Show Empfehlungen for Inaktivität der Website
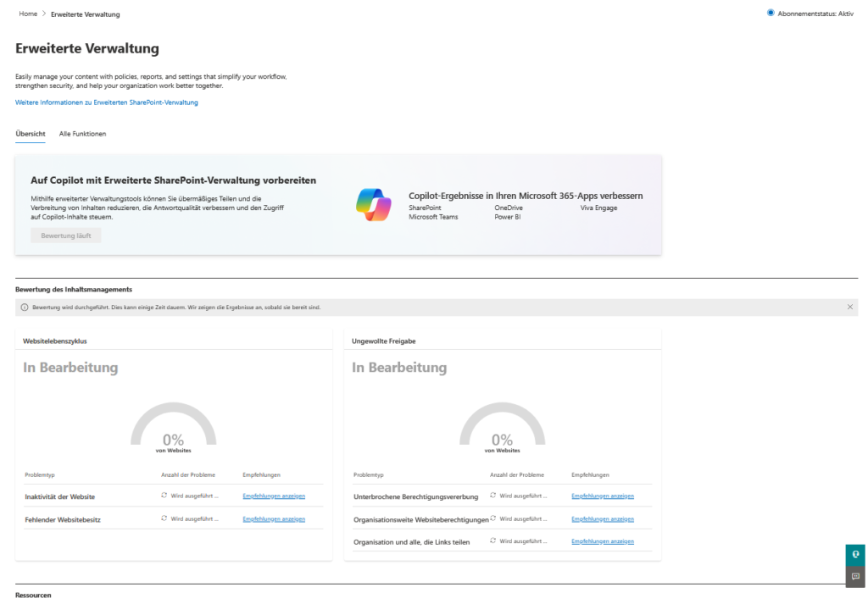The height and width of the screenshot is (615, 868). click(275, 496)
